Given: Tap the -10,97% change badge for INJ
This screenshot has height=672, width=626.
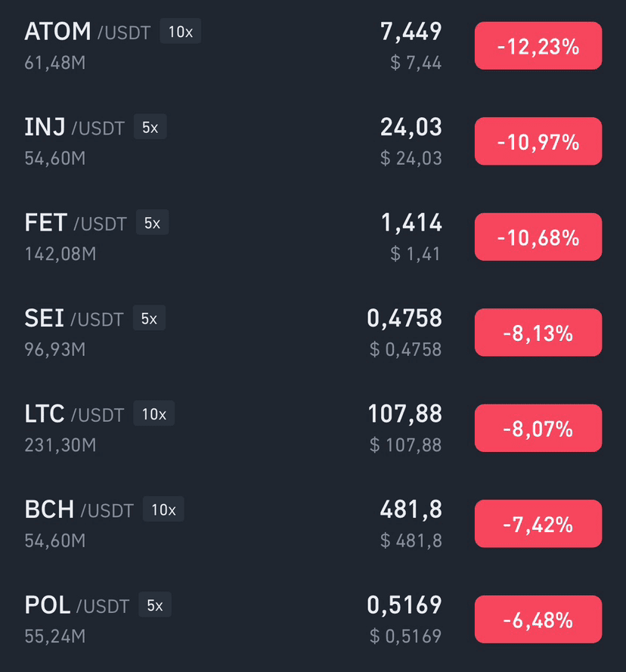Looking at the screenshot, I should click(x=538, y=141).
